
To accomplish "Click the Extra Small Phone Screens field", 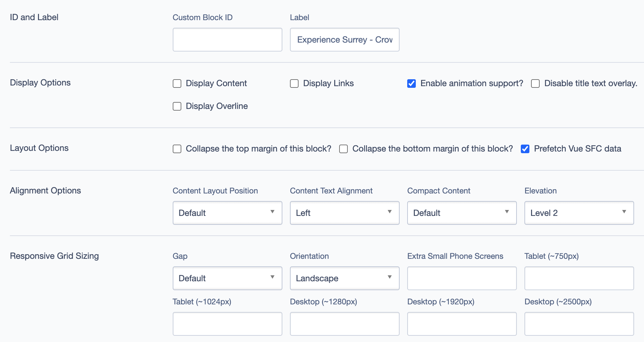I will coord(462,278).
